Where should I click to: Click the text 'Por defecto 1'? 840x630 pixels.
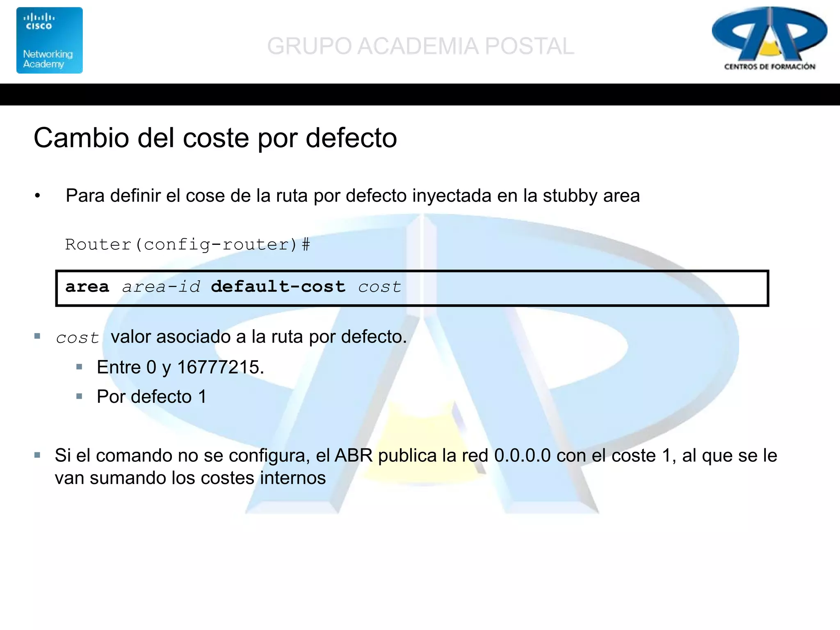(152, 397)
